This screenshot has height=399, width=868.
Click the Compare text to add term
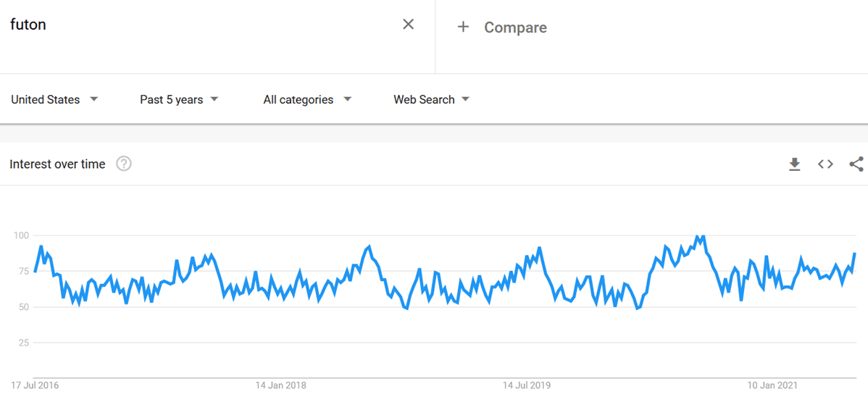[515, 28]
